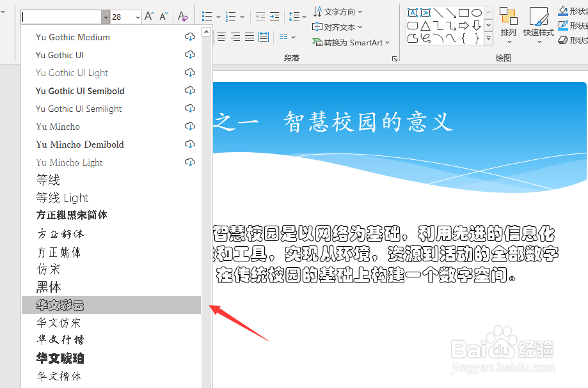Open the columns dropdown
This screenshot has width=588, height=388.
pos(287,36)
